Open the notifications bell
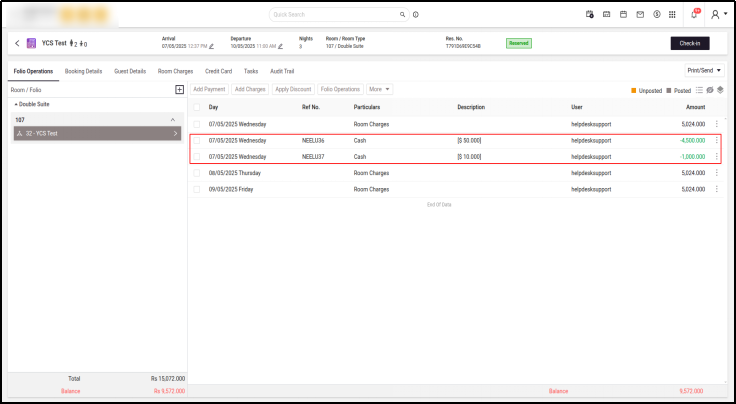This screenshot has height=404, width=736. (x=694, y=15)
